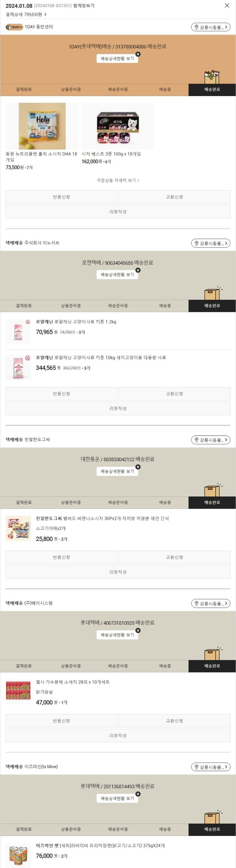This screenshot has width=236, height=868.
Task: Click 반품신청 for 로얄캐닌 order
Action: tap(61, 393)
